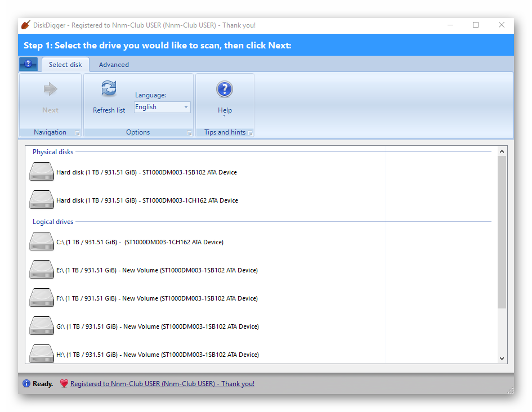This screenshot has height=412, width=532.
Task: Maximize the DiskDigger window
Action: tap(476, 25)
